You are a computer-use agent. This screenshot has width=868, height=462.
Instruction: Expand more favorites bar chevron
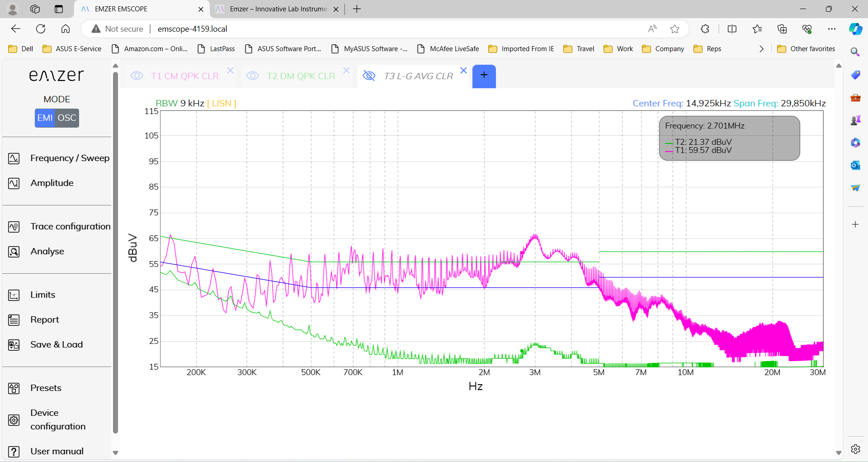coord(761,49)
